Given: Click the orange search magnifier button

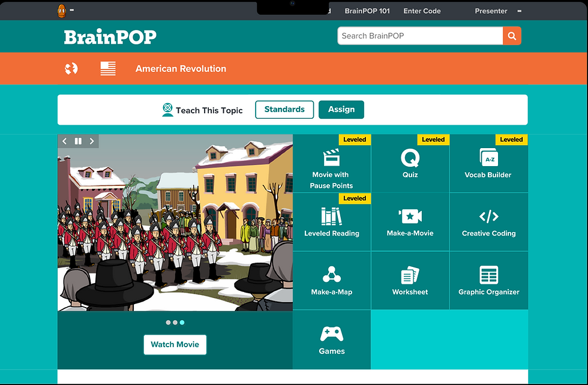Looking at the screenshot, I should point(512,36).
